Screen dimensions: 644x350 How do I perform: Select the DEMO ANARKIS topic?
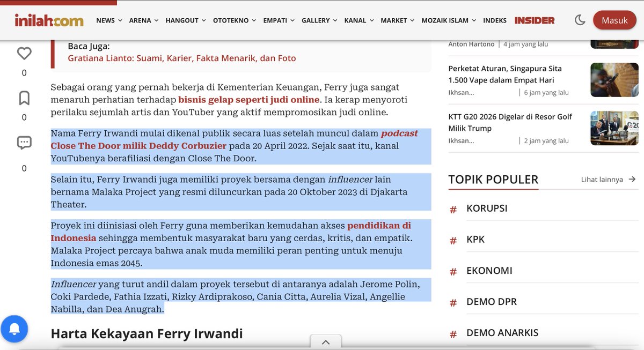(502, 333)
